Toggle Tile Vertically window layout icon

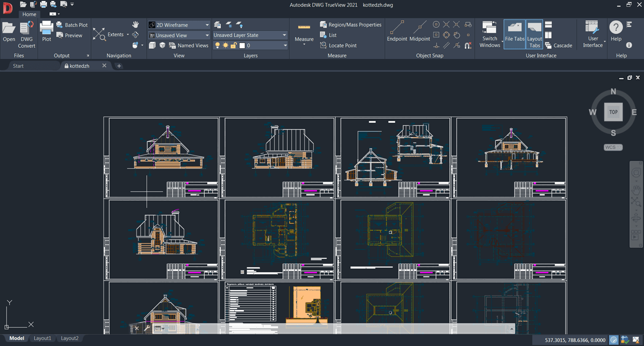pos(548,35)
